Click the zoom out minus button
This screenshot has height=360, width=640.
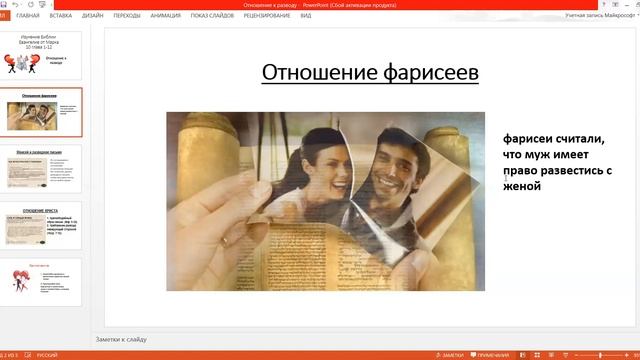click(576, 356)
